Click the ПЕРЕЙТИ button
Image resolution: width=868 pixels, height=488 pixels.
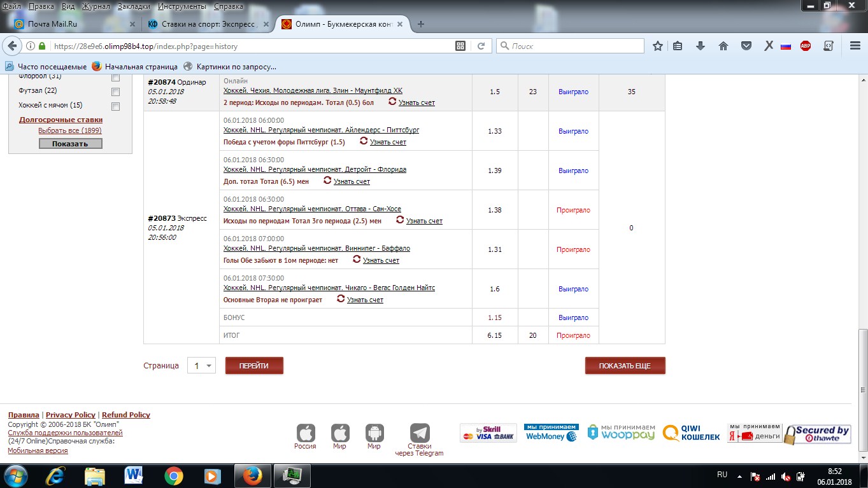coord(254,366)
